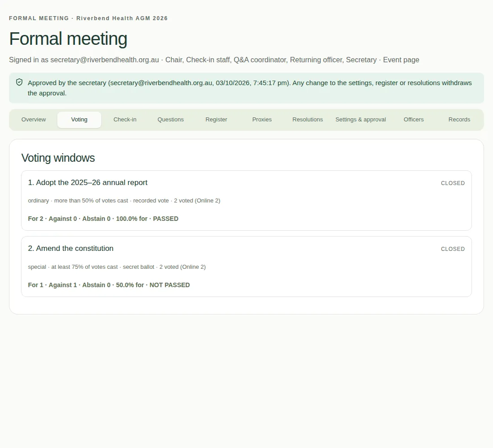
Task: Click the 'Approved by the secretary' banner text
Action: (250, 88)
